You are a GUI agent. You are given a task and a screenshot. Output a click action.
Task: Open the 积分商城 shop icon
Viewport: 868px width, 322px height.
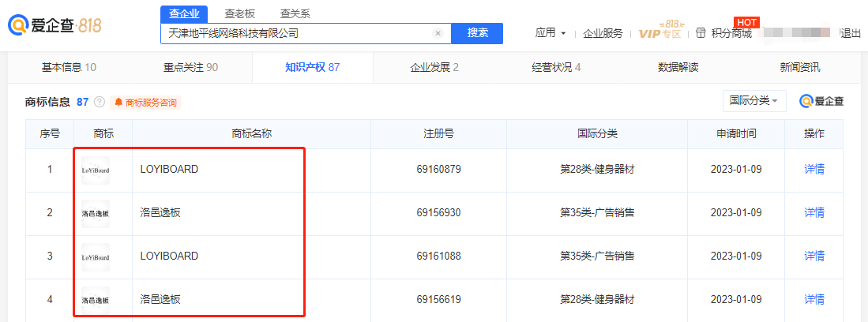pyautogui.click(x=701, y=33)
